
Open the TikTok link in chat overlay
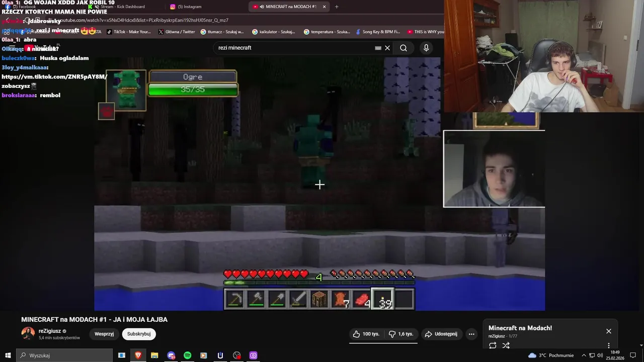pos(54,76)
